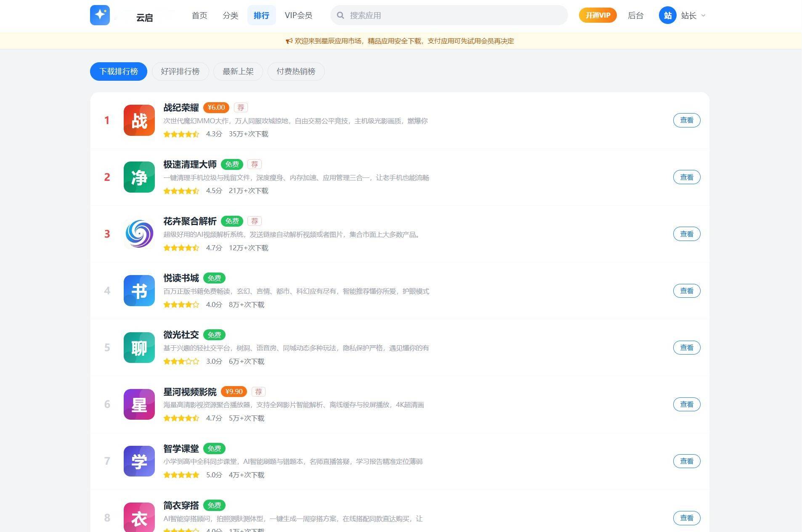The height and width of the screenshot is (532, 802).
Task: Select the 排行 nav item
Action: pyautogui.click(x=261, y=16)
